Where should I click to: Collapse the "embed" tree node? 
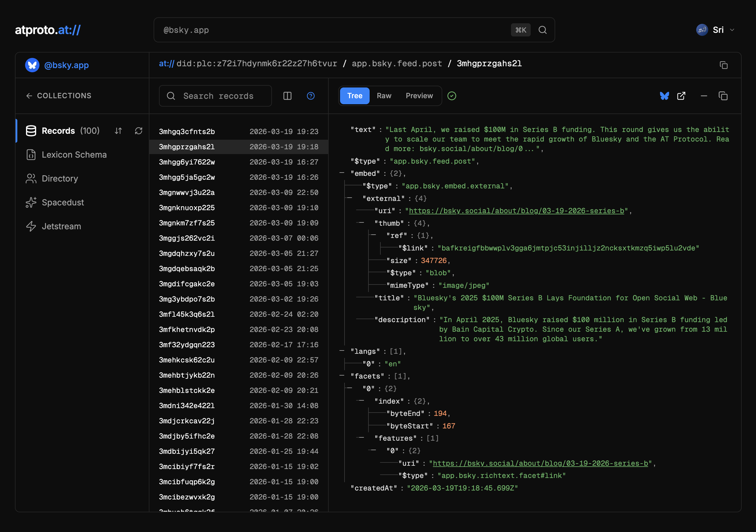coord(342,173)
